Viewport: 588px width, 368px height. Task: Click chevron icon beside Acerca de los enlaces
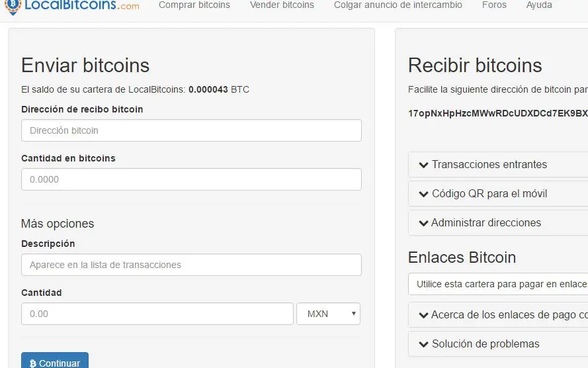point(423,316)
